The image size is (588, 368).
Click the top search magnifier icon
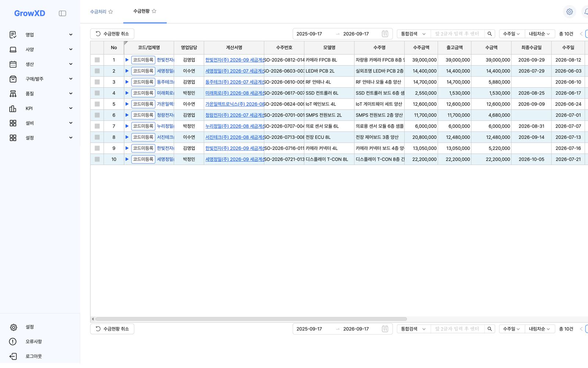(x=490, y=34)
